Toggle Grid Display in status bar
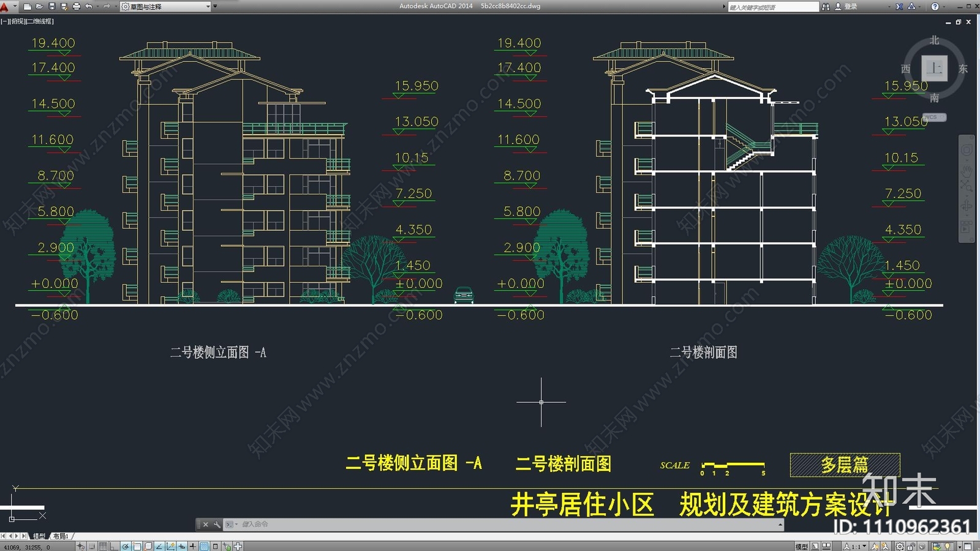This screenshot has height=551, width=980. [103, 546]
